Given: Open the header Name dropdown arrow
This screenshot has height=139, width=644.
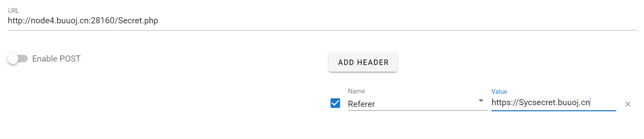Looking at the screenshot, I should (481, 101).
